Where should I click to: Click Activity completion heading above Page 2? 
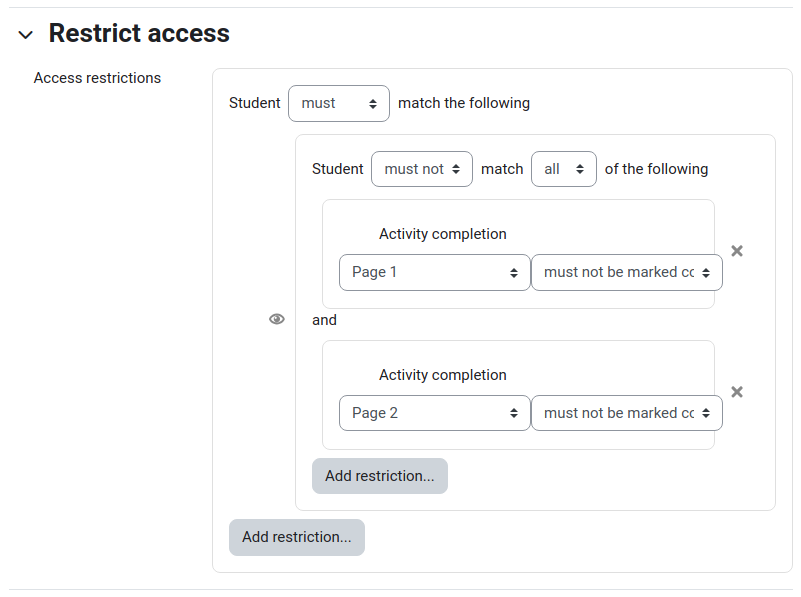pyautogui.click(x=442, y=375)
